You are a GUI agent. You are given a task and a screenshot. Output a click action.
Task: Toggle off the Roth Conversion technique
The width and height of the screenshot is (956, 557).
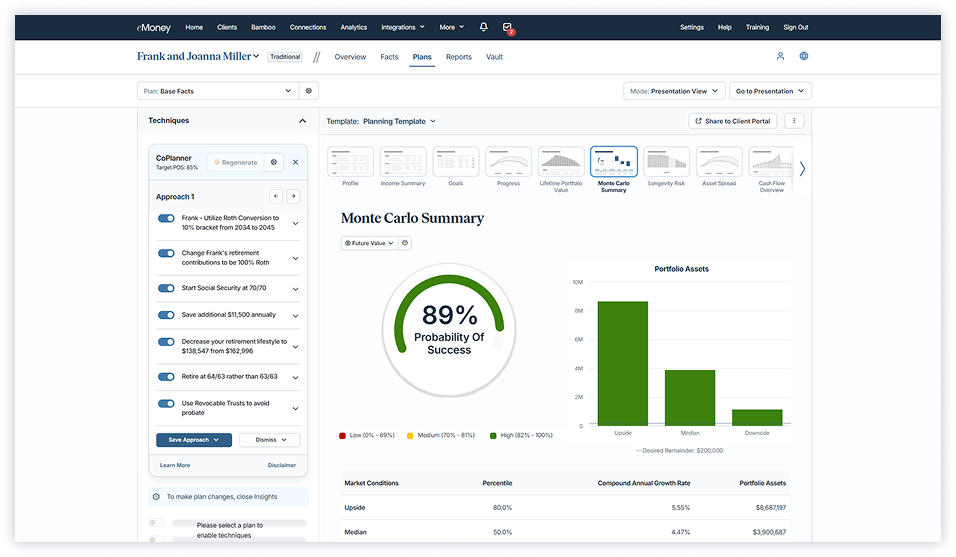coord(166,218)
